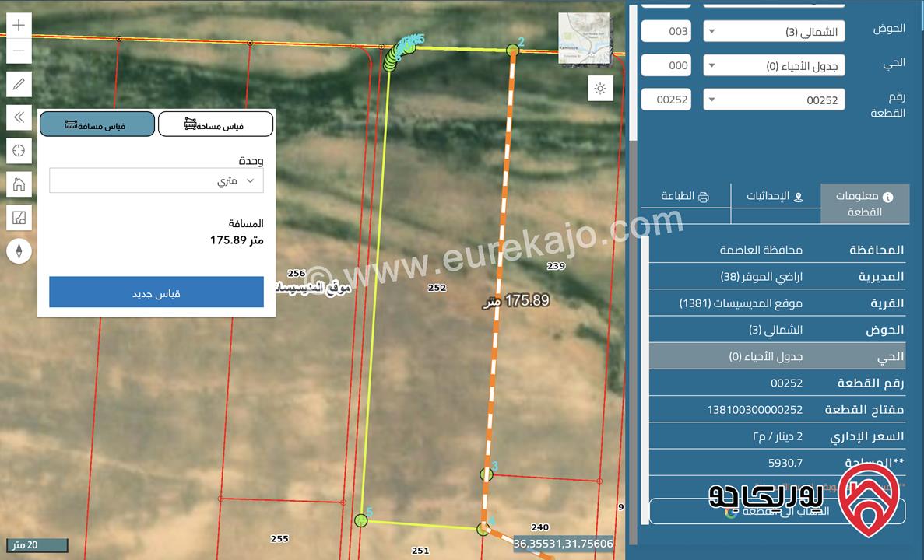Open the printing tab الطباعة

[x=685, y=196]
